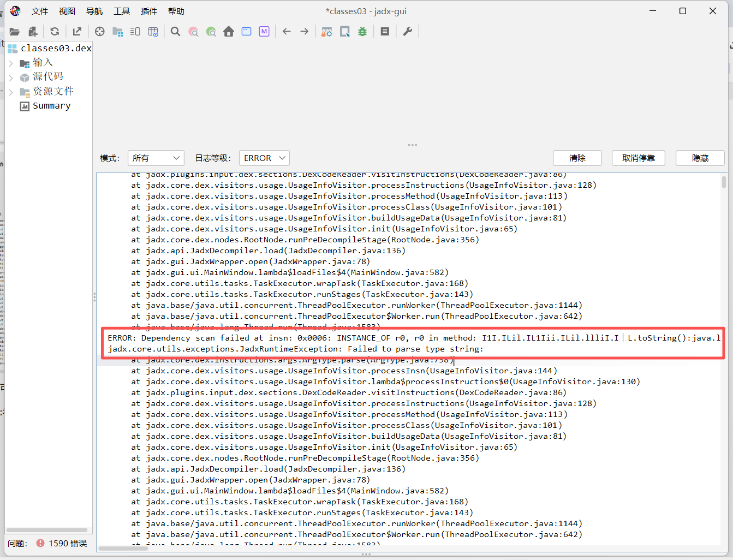Click the split pane divider dots handle
733x560 pixels.
pos(412,145)
